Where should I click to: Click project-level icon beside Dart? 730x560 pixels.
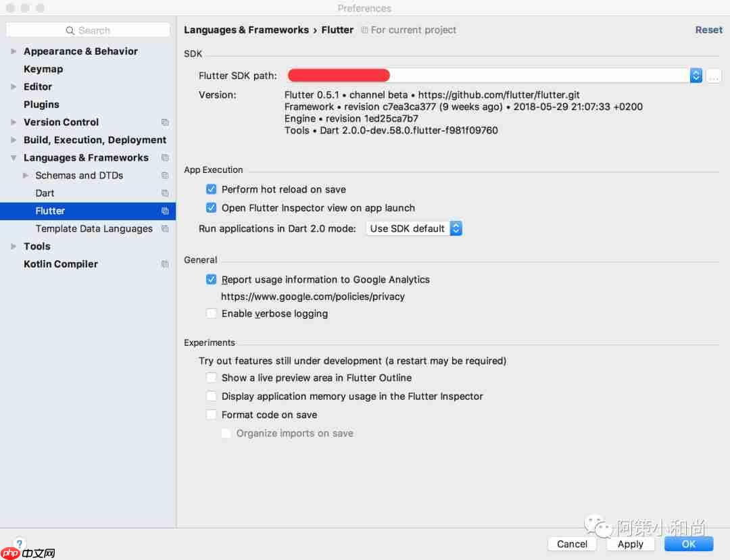click(x=165, y=193)
